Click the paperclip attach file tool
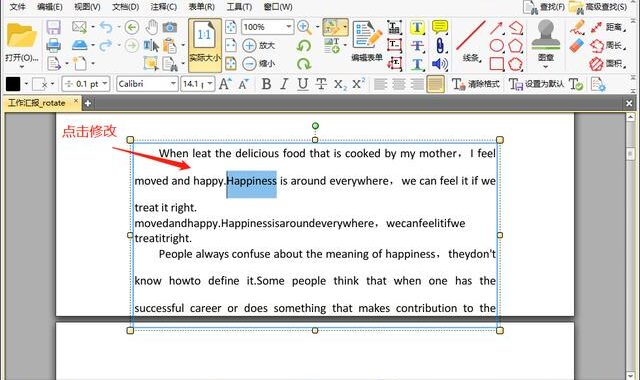 pos(440,45)
